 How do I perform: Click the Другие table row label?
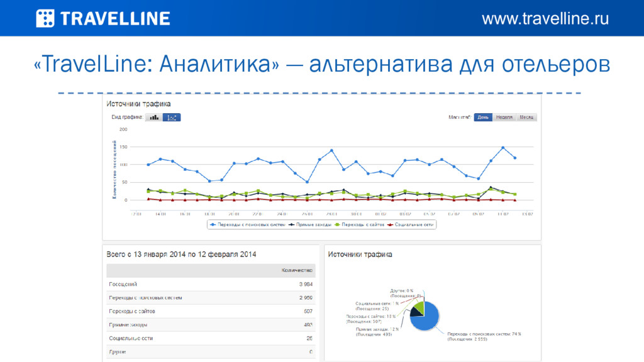tap(118, 352)
